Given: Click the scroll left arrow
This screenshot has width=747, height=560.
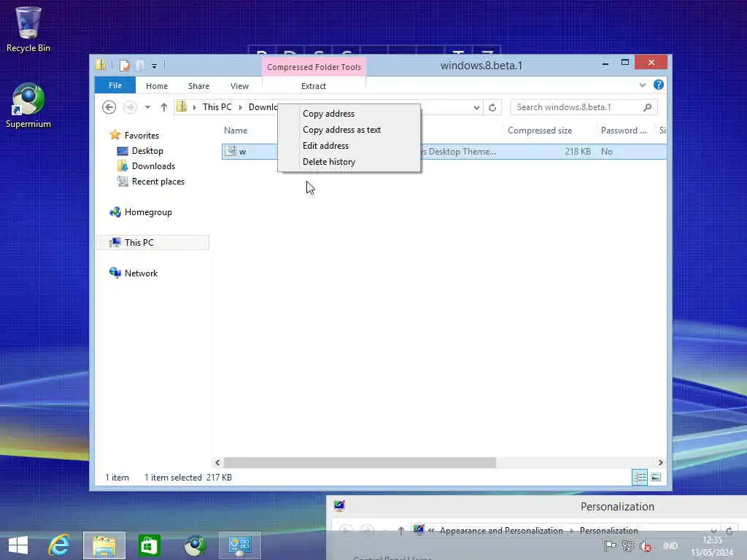Looking at the screenshot, I should 217,462.
